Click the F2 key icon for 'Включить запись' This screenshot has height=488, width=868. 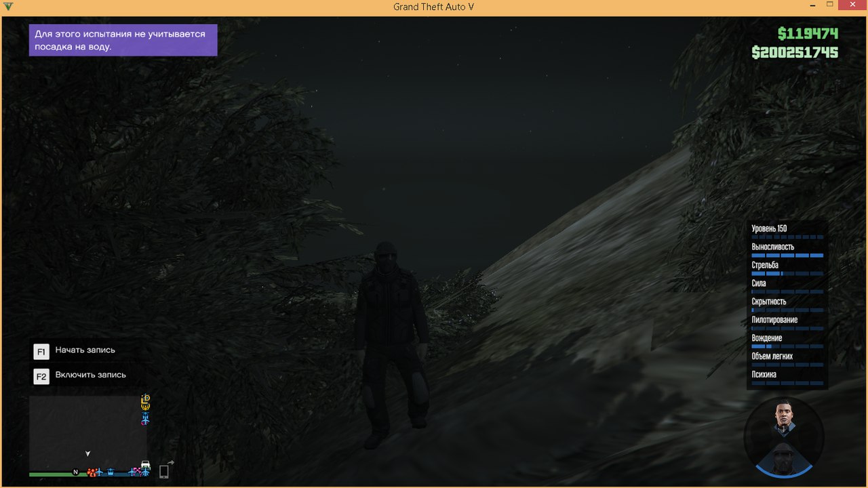tap(41, 376)
